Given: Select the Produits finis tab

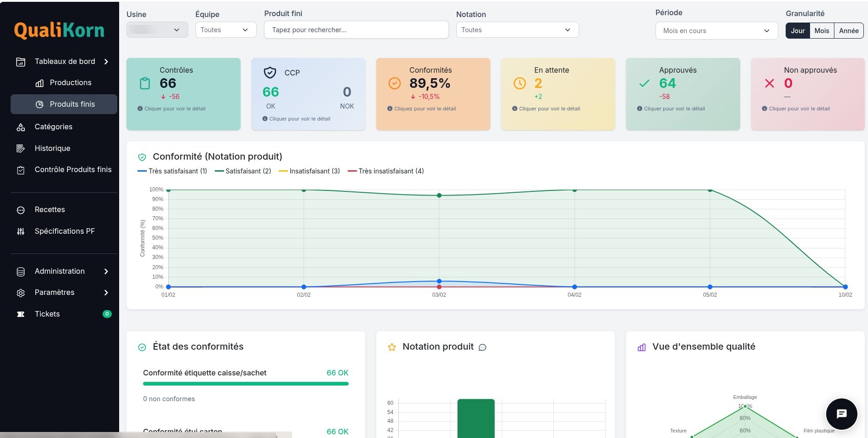Looking at the screenshot, I should [72, 104].
